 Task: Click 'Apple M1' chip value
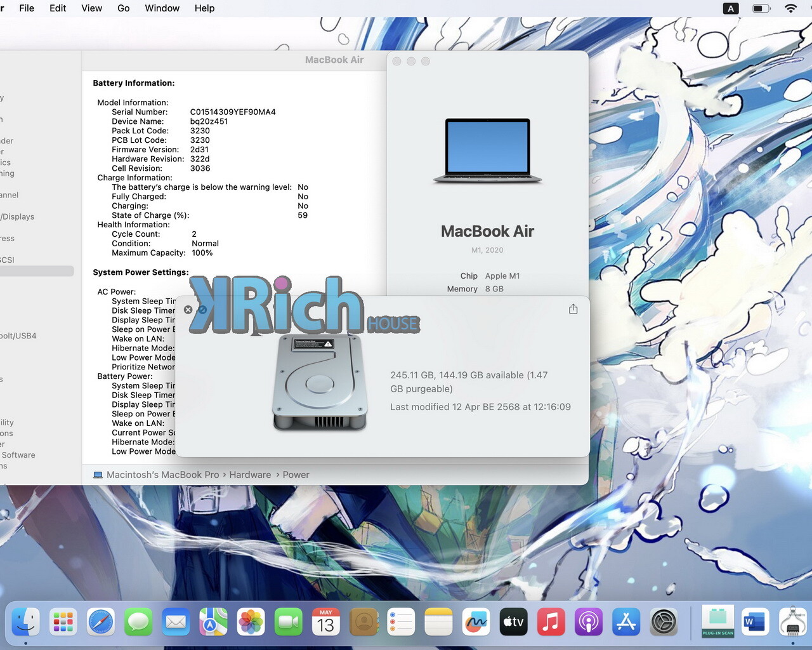click(x=502, y=276)
